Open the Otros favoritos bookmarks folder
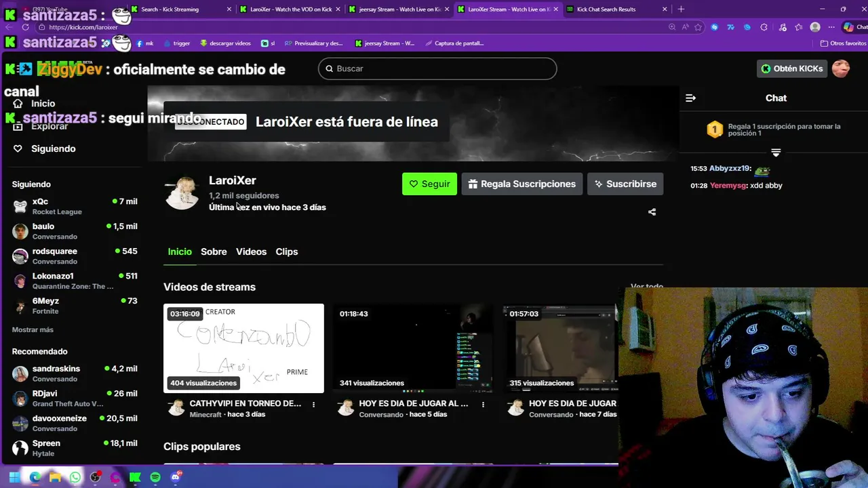868x488 pixels. coord(843,43)
